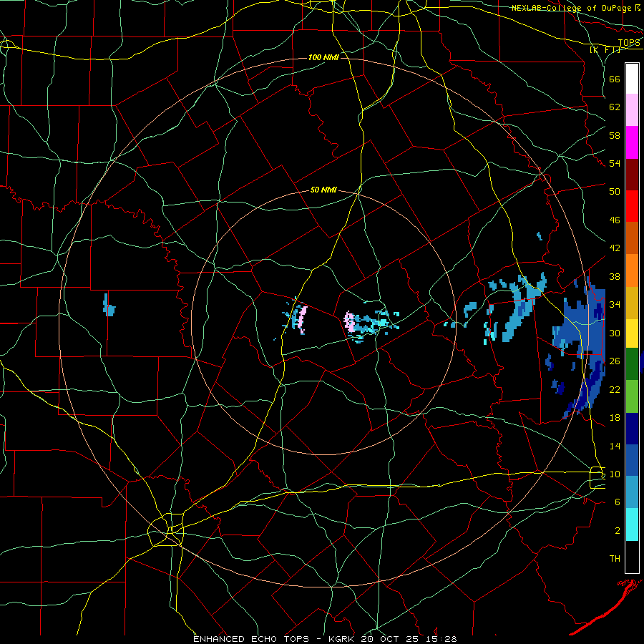Click the legend value "66"

pyautogui.click(x=615, y=79)
